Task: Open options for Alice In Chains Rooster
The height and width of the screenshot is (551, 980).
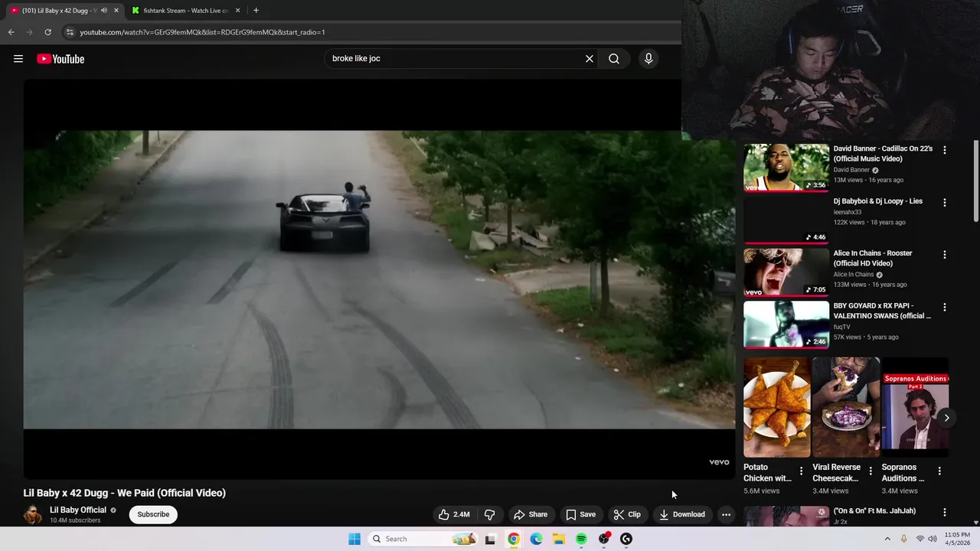Action: point(944,254)
